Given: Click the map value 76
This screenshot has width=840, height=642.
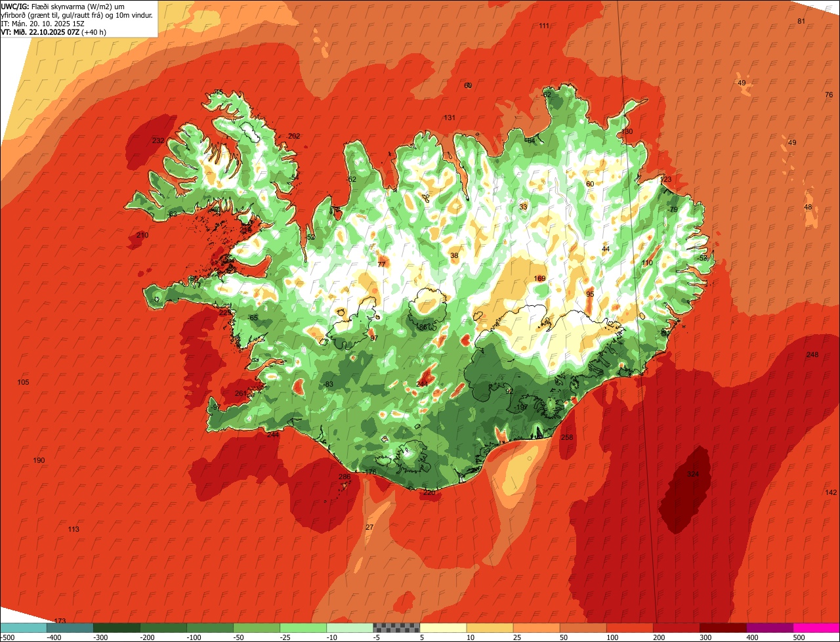Looking at the screenshot, I should [x=829, y=95].
